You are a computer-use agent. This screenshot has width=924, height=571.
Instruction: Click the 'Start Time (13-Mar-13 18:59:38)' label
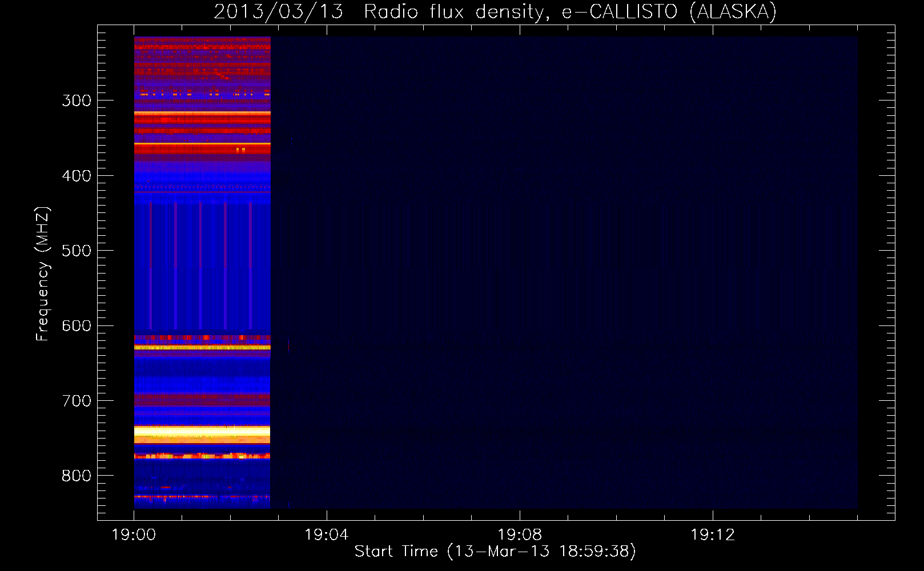(x=495, y=552)
